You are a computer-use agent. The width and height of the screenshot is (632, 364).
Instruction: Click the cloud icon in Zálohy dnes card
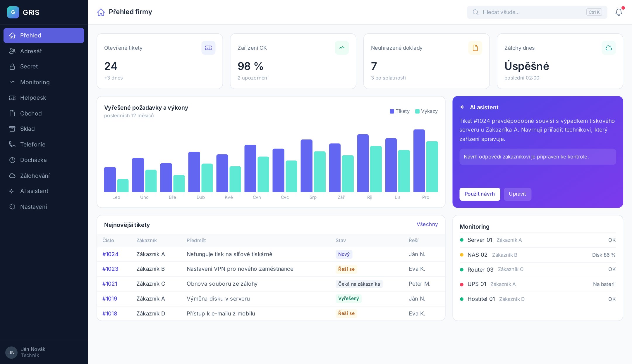(x=609, y=48)
